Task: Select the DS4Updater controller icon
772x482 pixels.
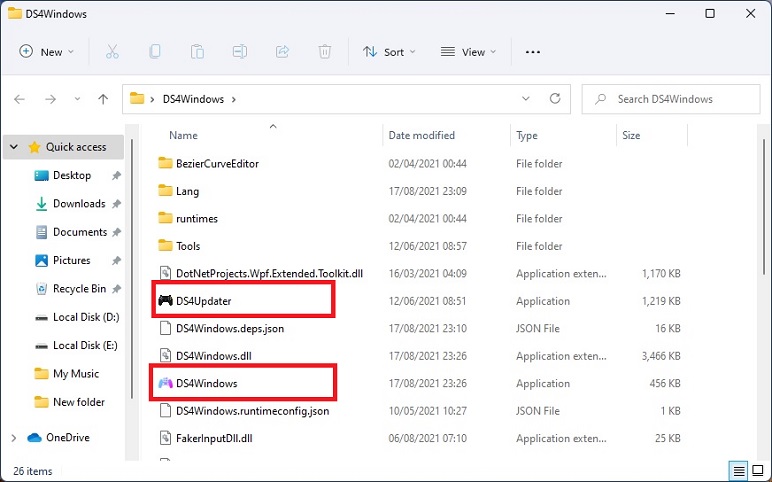Action: click(x=165, y=300)
